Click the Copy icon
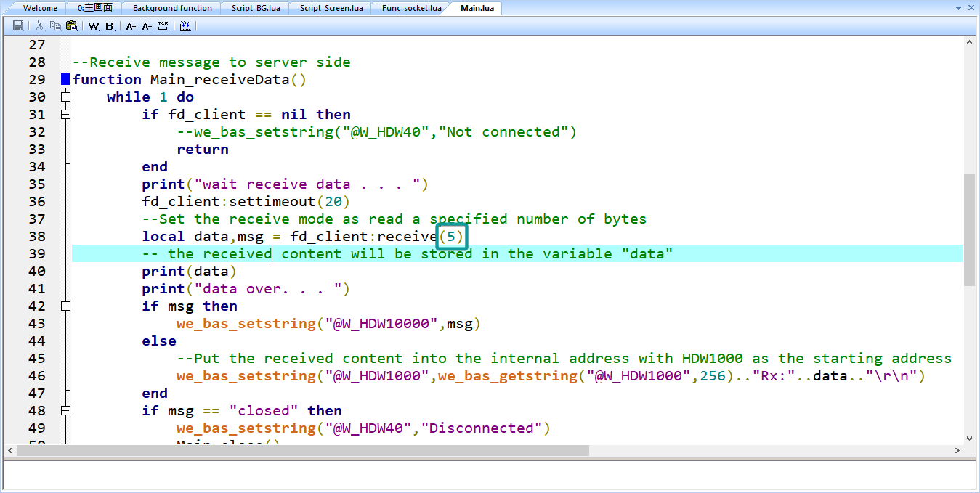This screenshot has width=980, height=493. pyautogui.click(x=55, y=25)
